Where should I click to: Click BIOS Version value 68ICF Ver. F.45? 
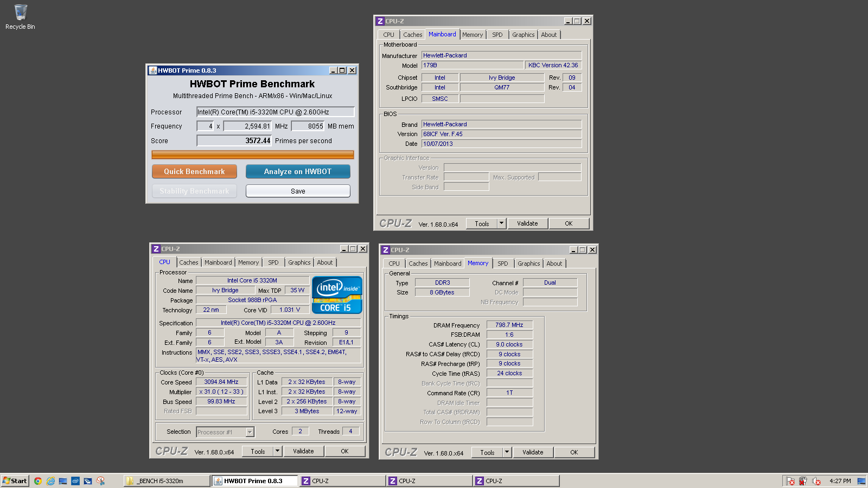pyautogui.click(x=502, y=134)
